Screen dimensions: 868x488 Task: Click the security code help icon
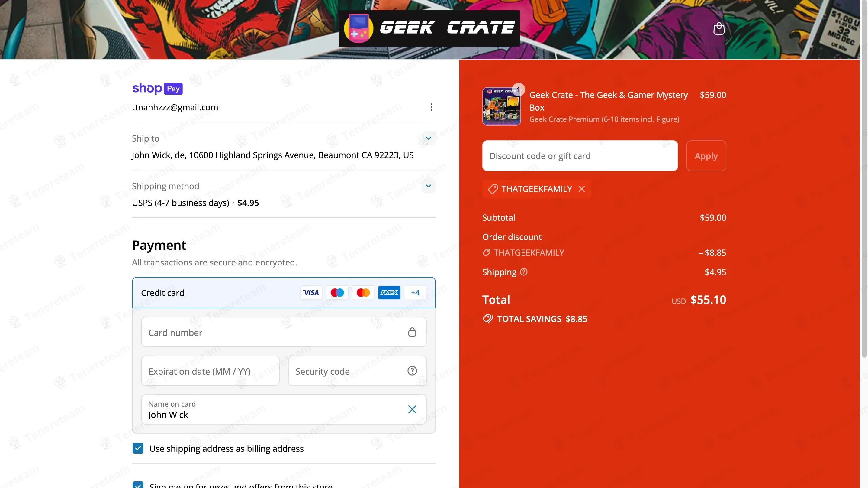point(412,371)
